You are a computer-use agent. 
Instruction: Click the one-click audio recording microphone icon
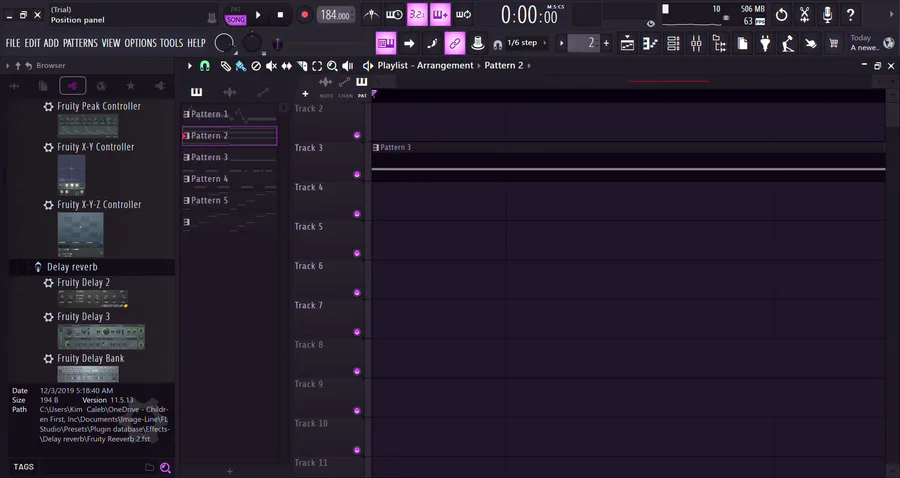827,15
